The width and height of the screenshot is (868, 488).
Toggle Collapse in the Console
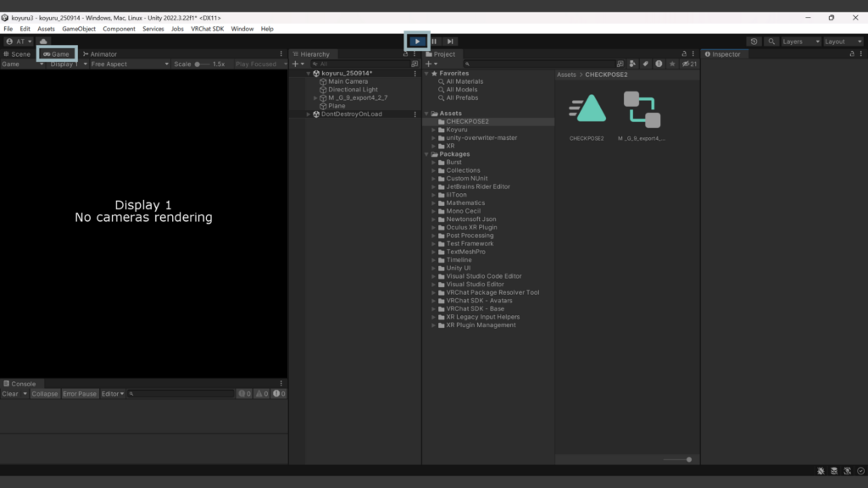45,394
